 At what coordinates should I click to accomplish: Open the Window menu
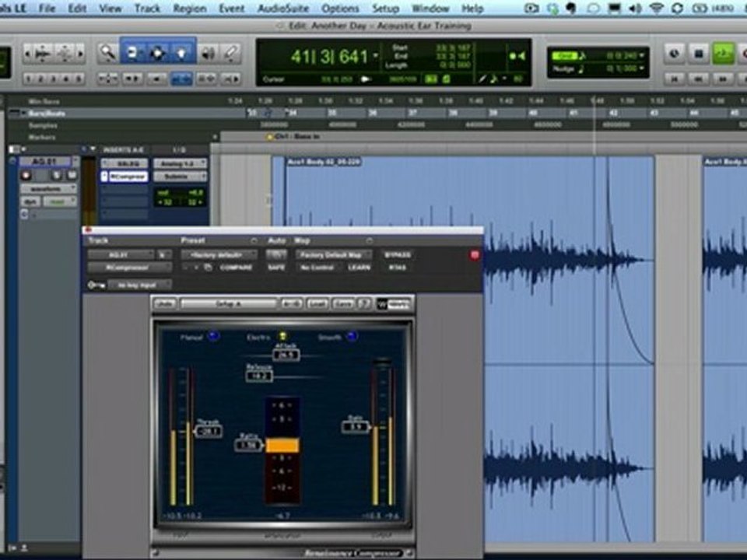430,8
